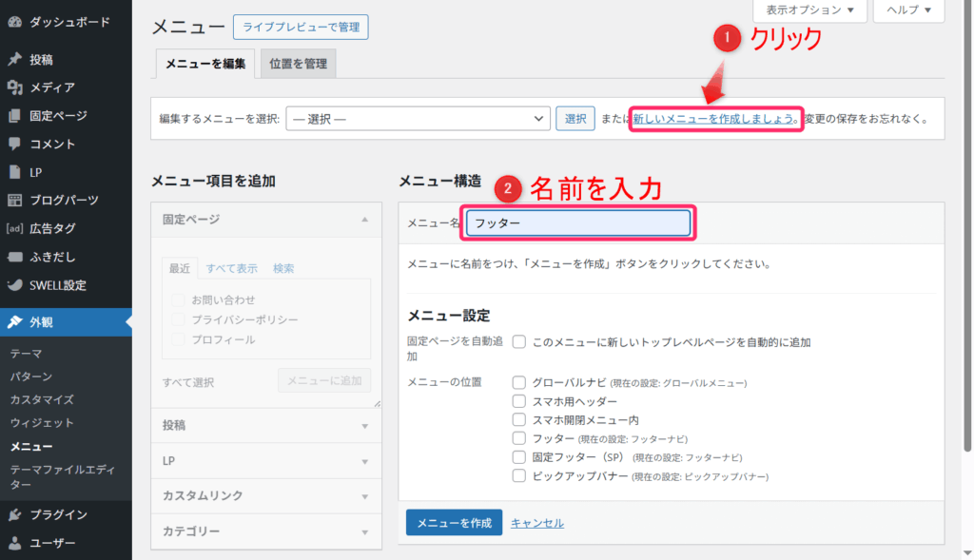The height and width of the screenshot is (560, 974).
Task: Click the 選択 button
Action: [575, 119]
